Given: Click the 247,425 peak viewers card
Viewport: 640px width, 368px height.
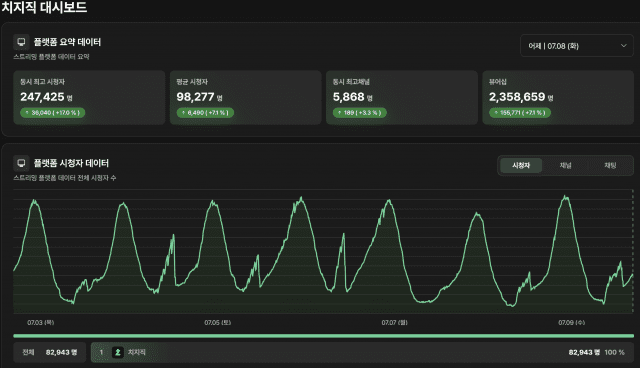Looking at the screenshot, I should click(x=89, y=98).
